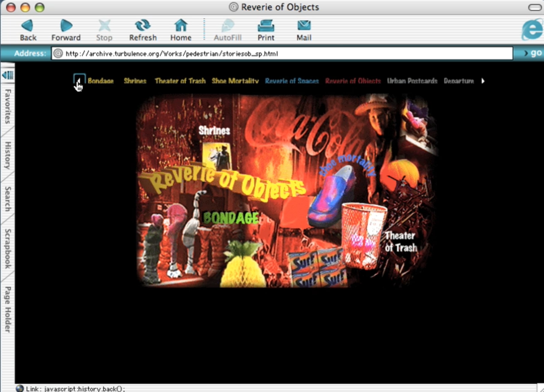544x392 pixels.
Task: Click the green BONDAGE text in collage
Action: point(231,218)
